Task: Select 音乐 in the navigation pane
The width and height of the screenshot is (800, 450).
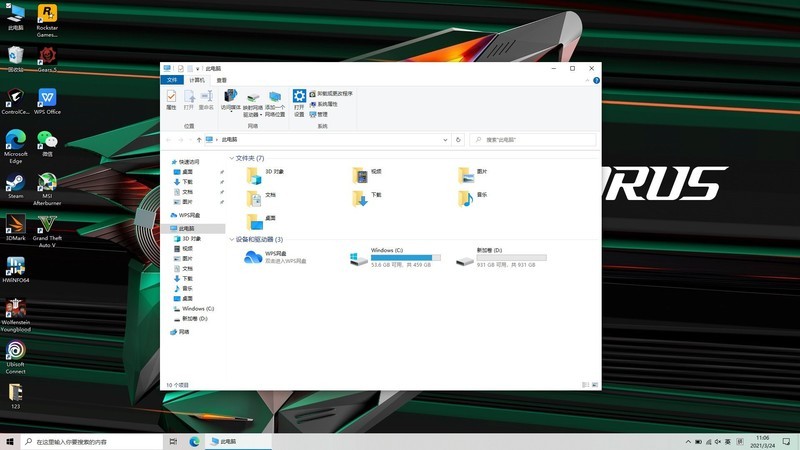Action: tap(183, 288)
